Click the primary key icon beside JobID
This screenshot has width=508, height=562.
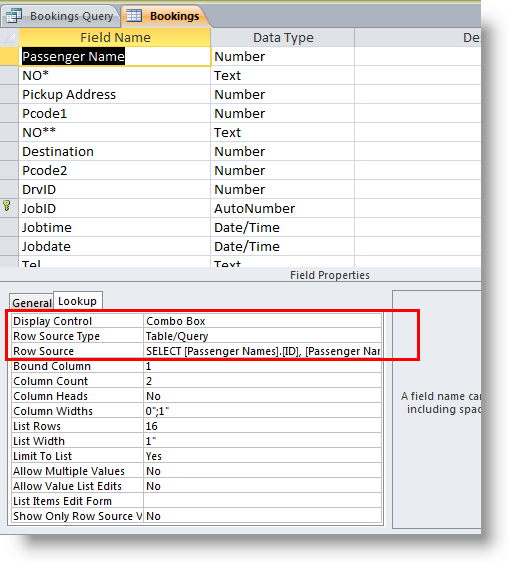coord(7,206)
